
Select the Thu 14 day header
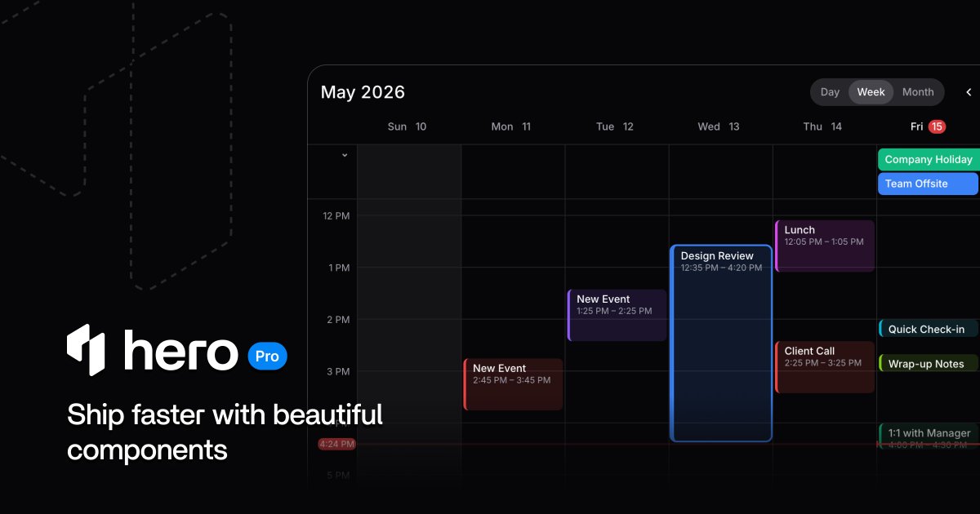pos(822,126)
